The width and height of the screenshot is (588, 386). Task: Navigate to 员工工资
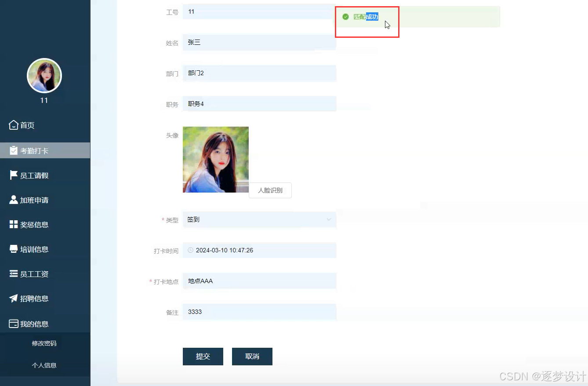(x=45, y=273)
